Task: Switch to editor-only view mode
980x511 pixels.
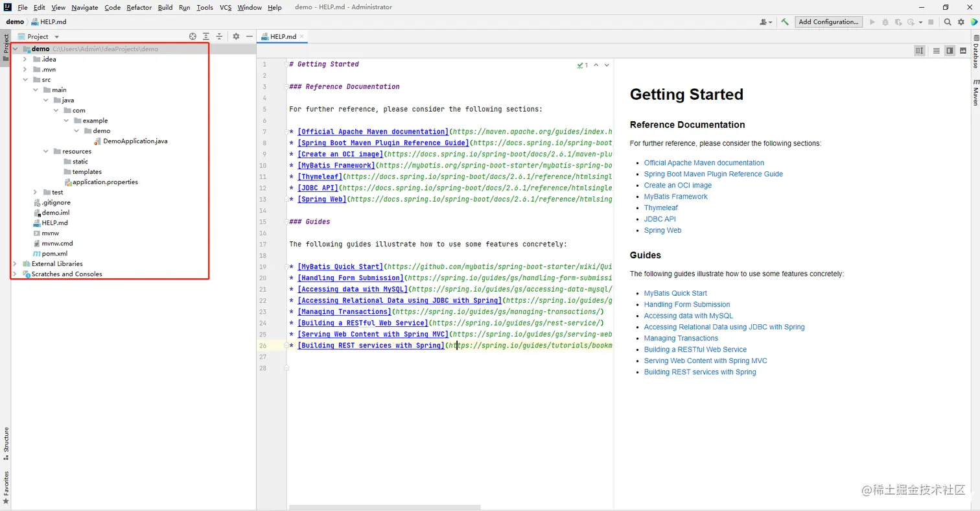Action: pos(936,51)
